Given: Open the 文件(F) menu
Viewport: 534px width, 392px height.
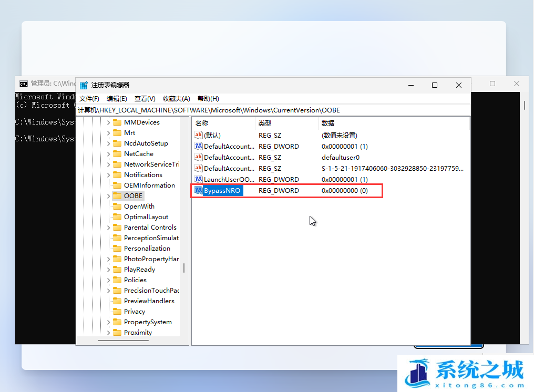Looking at the screenshot, I should point(89,99).
